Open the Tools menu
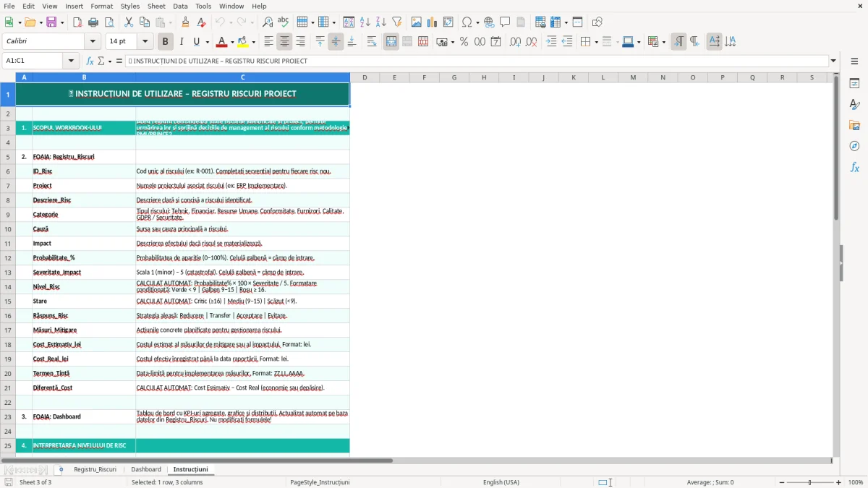The width and height of the screenshot is (868, 488). 203,6
